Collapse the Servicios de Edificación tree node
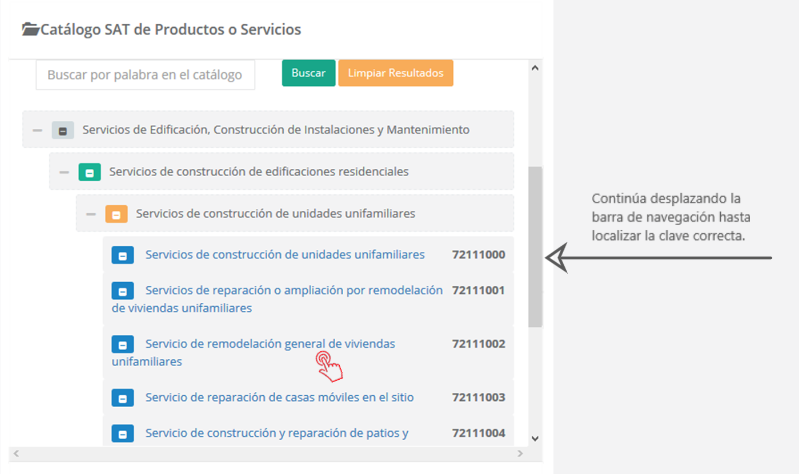The width and height of the screenshot is (799, 474). tap(37, 130)
